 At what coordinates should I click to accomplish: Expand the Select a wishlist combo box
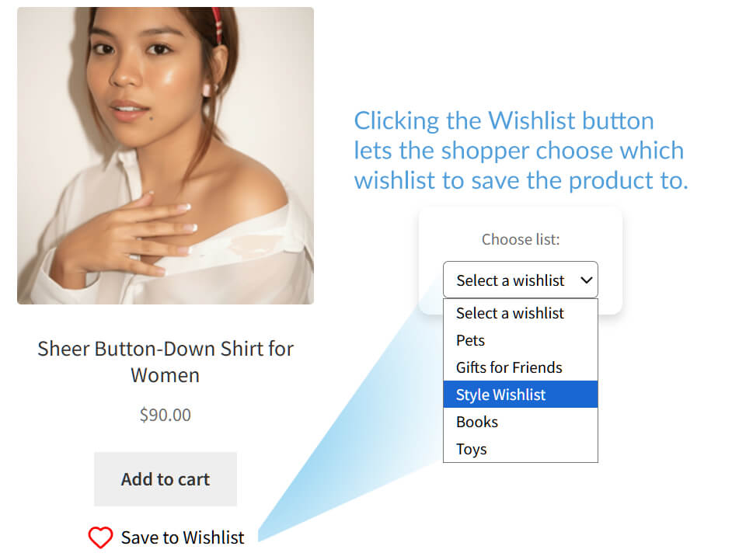[520, 280]
